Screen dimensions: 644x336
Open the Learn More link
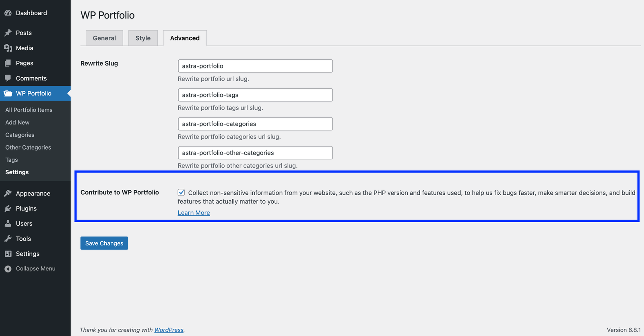[x=194, y=213]
